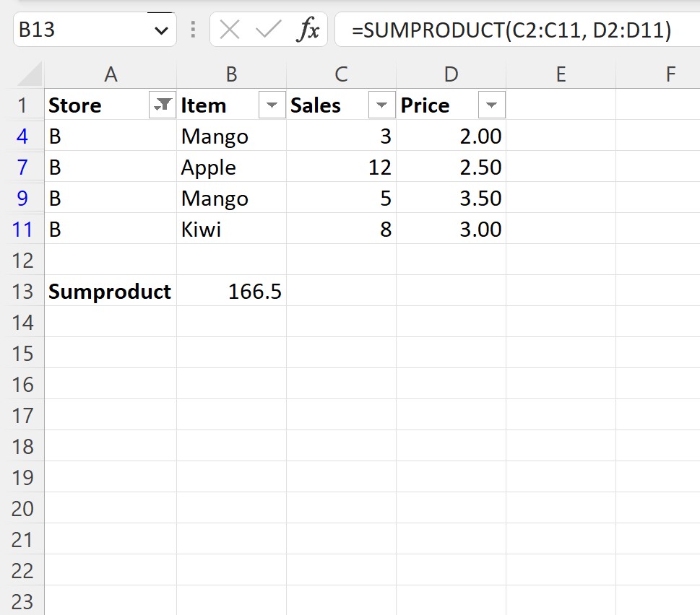700x615 pixels.
Task: Select filtered row 7 header
Action: point(22,167)
